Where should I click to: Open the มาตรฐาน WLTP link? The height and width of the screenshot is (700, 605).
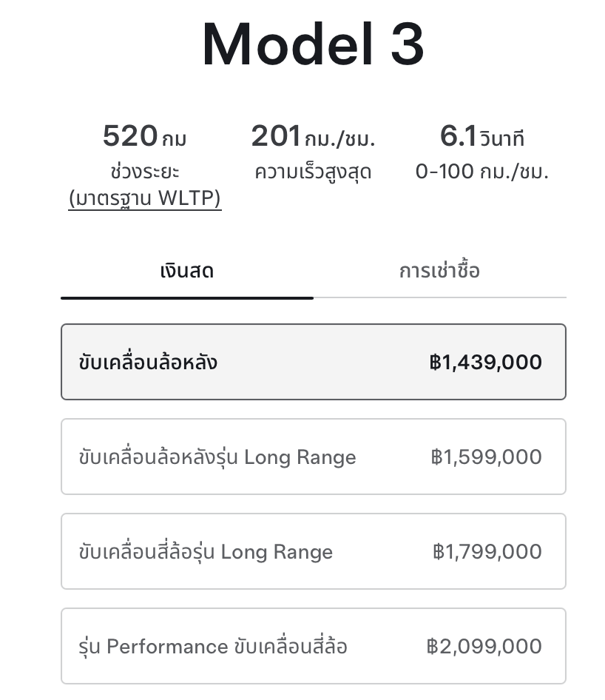tap(144, 199)
